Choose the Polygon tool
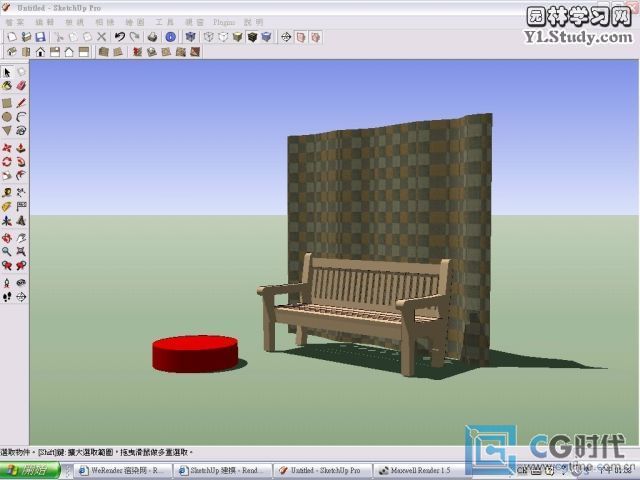Image resolution: width=640 pixels, height=480 pixels. 7,131
